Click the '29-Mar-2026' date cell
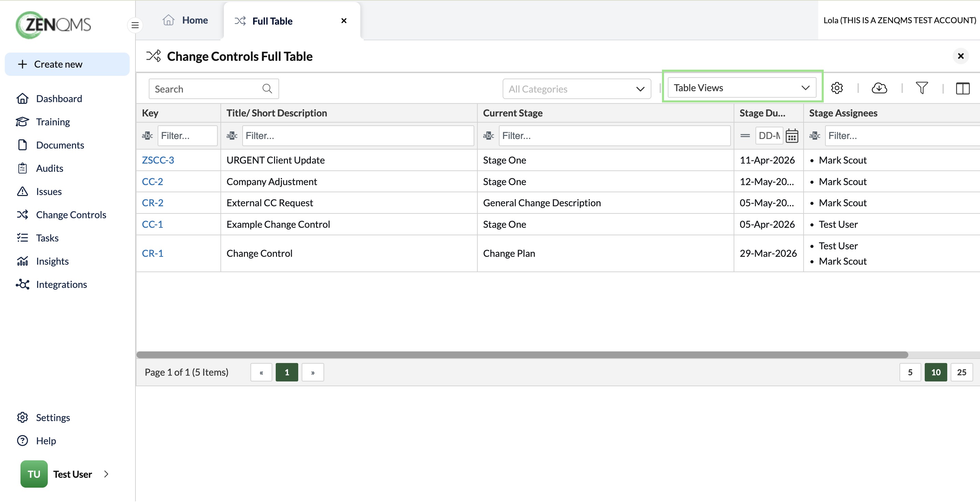980x502 pixels. (768, 253)
